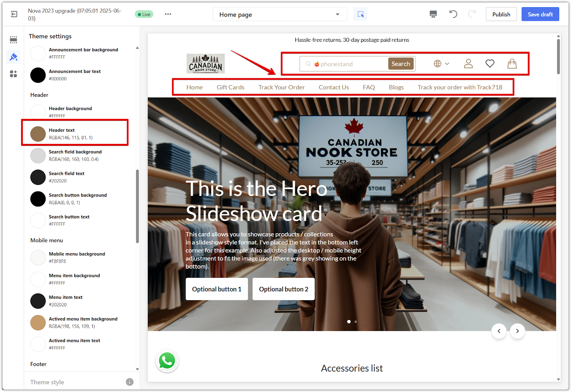Click the Theme style section label
The width and height of the screenshot is (571, 392).
click(47, 382)
